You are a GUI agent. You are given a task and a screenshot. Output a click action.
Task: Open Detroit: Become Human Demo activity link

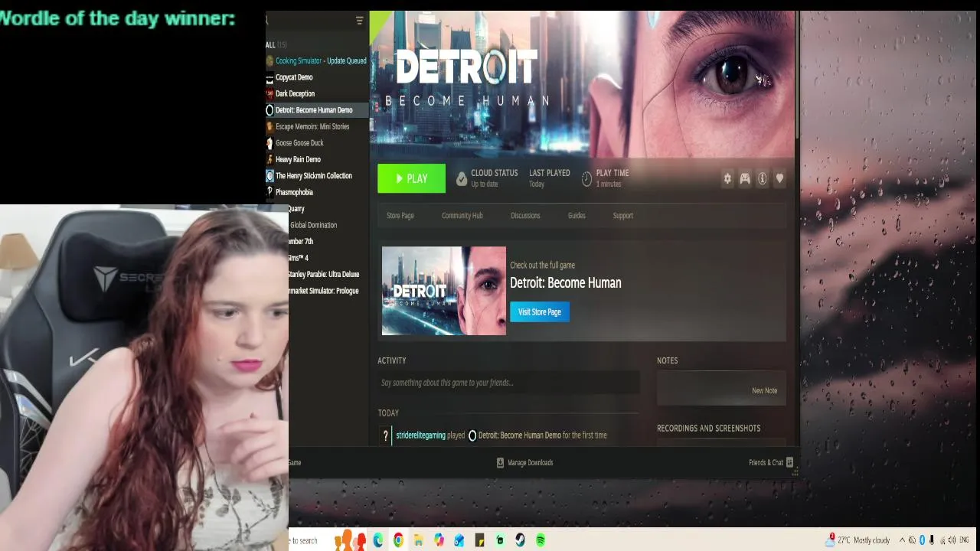click(519, 435)
